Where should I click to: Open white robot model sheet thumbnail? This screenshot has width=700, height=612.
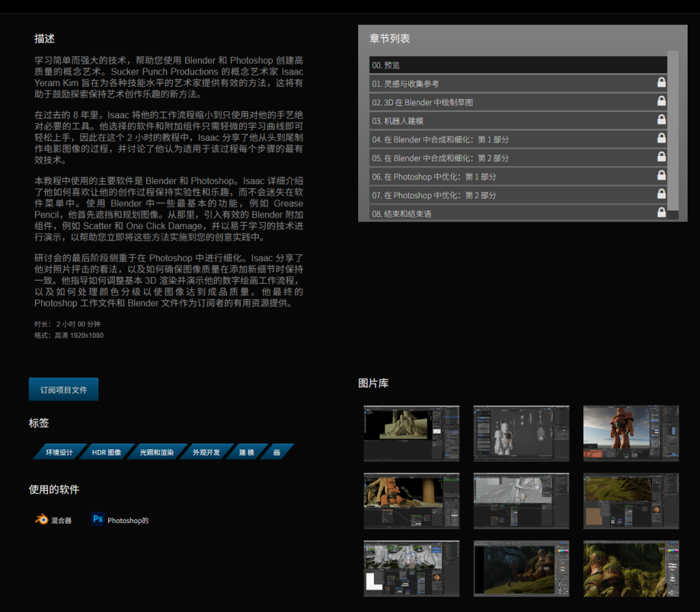click(x=521, y=433)
